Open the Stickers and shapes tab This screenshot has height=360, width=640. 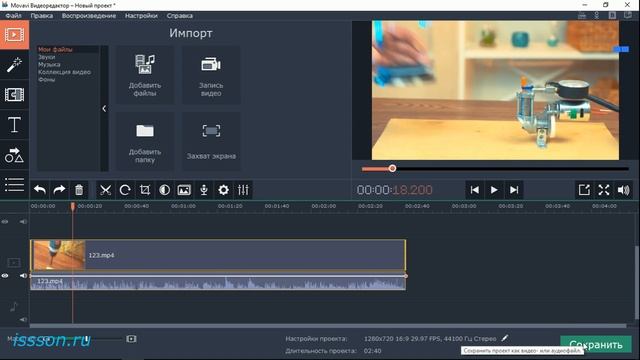(14, 155)
